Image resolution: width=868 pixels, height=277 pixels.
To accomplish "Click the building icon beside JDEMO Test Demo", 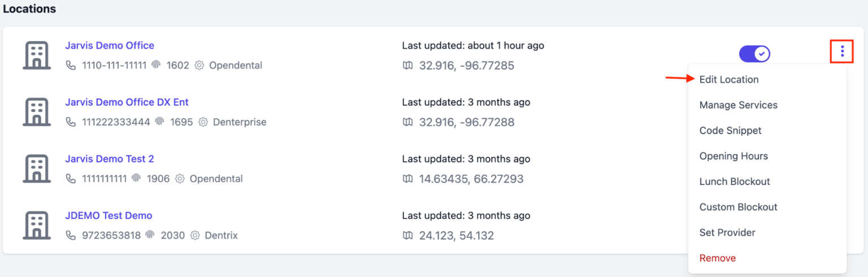I will (37, 226).
